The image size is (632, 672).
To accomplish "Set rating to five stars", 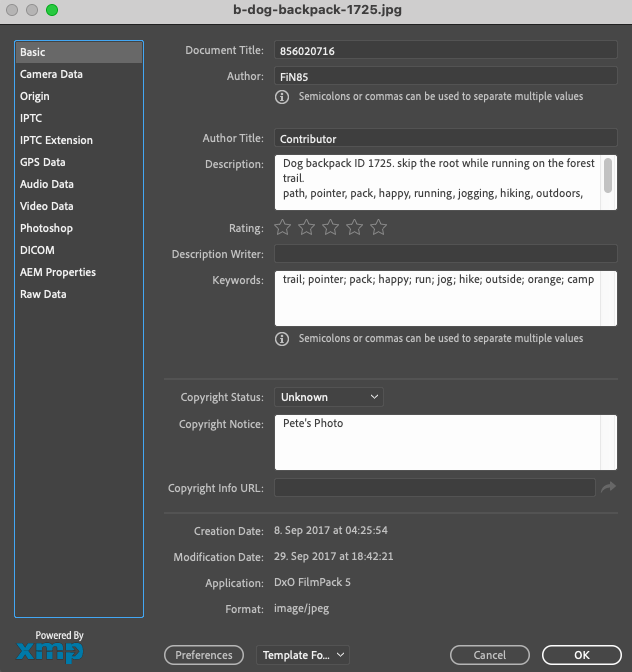I will click(378, 227).
